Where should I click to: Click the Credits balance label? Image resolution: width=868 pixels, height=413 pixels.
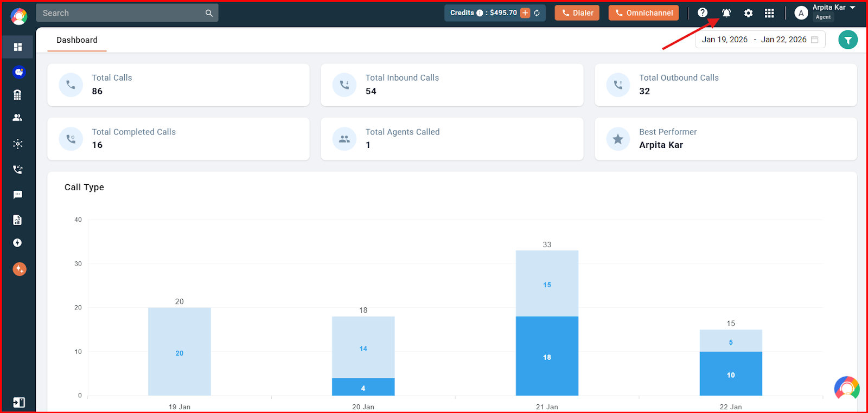483,13
